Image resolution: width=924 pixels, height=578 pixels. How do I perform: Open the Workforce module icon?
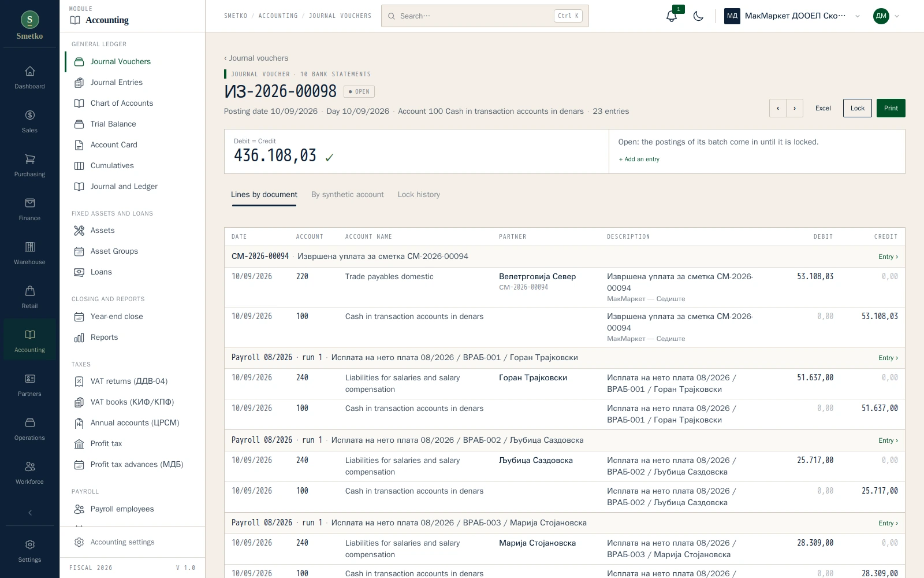29,473
